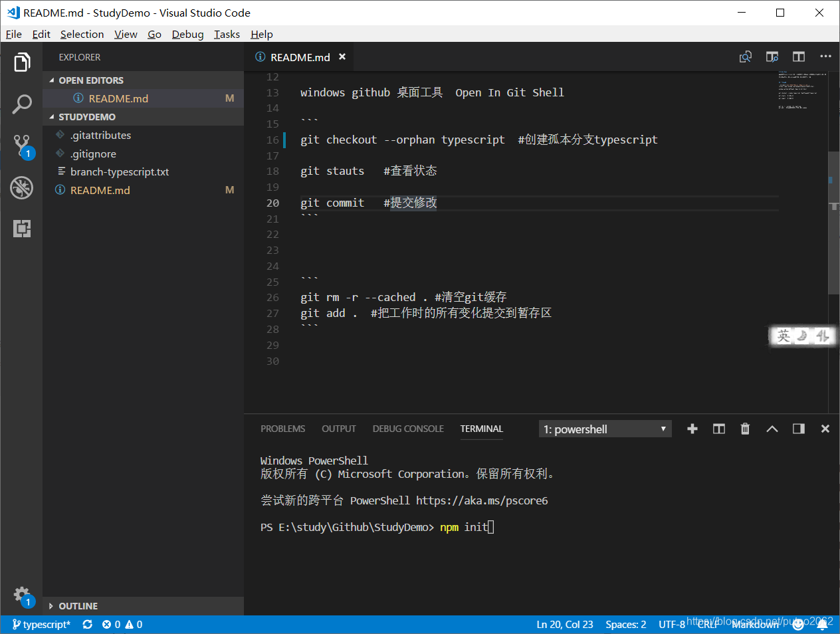840x634 pixels.
Task: Click the feedback smiley icon
Action: click(798, 625)
